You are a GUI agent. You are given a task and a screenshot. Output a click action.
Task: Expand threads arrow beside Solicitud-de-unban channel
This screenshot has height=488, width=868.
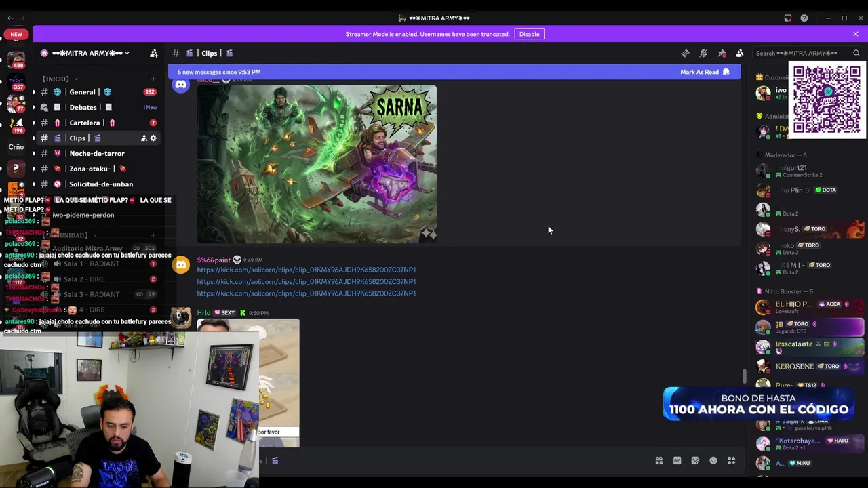point(33,184)
